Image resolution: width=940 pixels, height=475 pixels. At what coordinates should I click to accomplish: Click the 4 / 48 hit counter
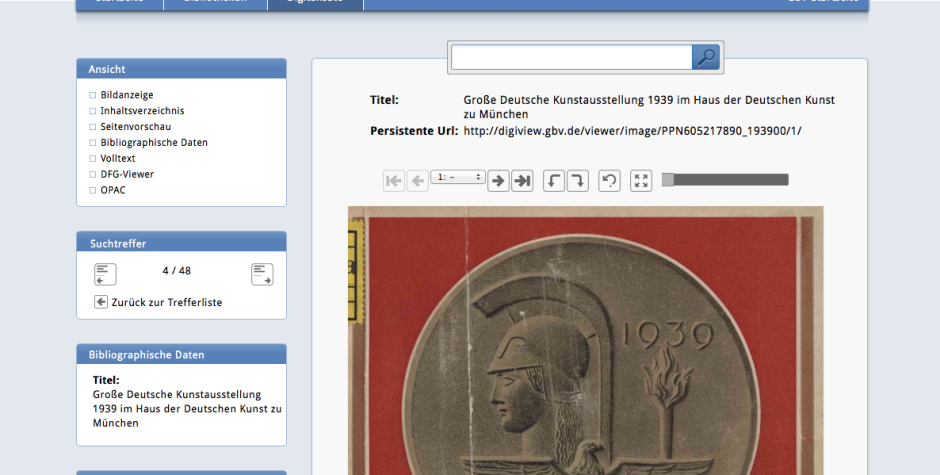coord(177,270)
